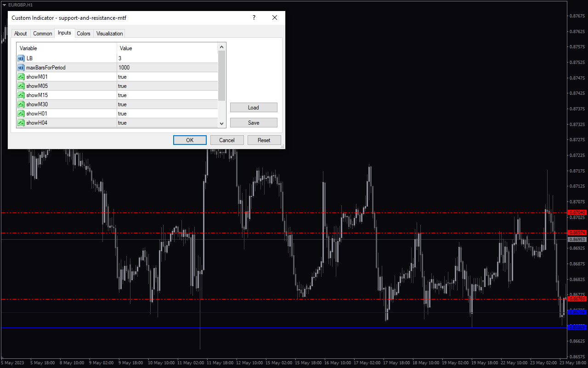This screenshot has height=368, width=588.
Task: Select the showM01 variable name
Action: (37, 77)
